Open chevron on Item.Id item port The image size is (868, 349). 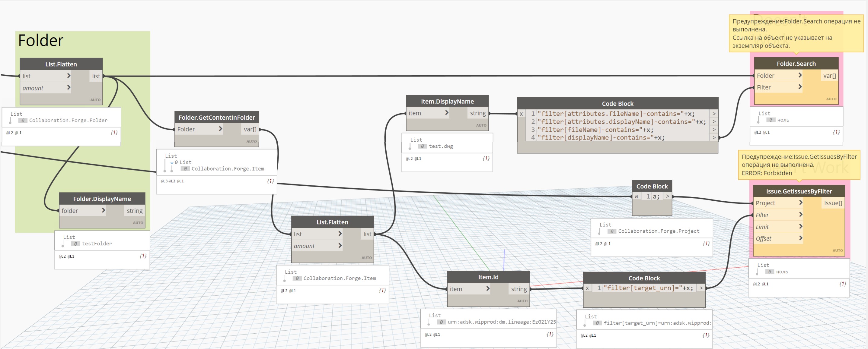pos(488,289)
